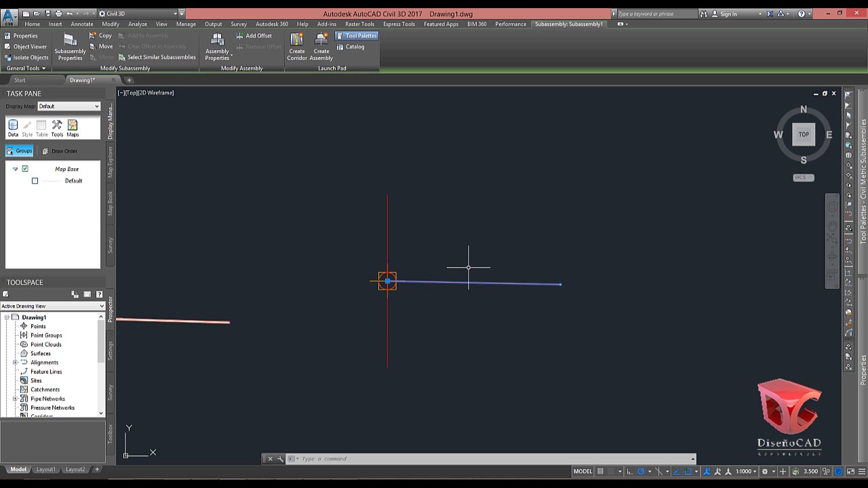Click the Copy subassembly tool
The image size is (868, 488).
(x=100, y=36)
